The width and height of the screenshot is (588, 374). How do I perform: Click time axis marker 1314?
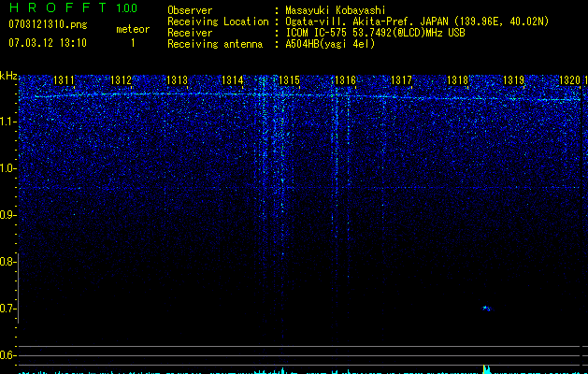coord(233,80)
